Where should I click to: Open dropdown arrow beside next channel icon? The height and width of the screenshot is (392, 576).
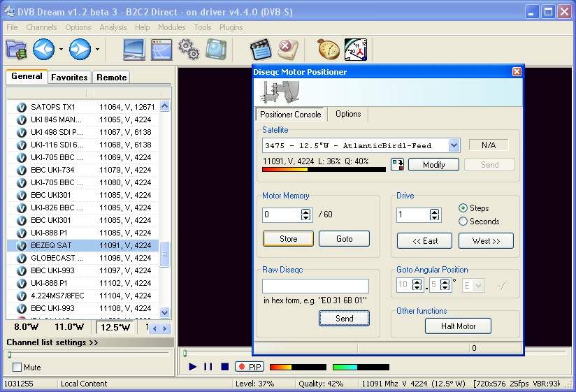click(x=97, y=50)
